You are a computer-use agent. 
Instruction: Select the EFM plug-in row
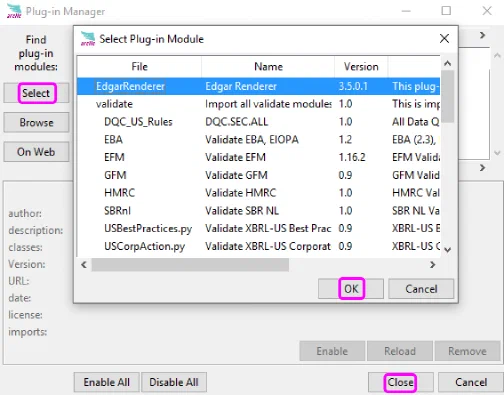click(x=259, y=157)
